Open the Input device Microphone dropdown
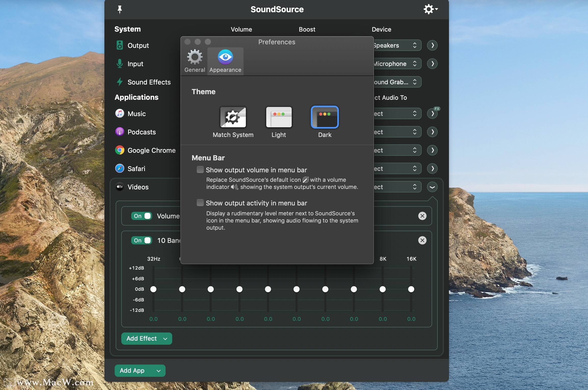588x390 pixels. tap(397, 64)
